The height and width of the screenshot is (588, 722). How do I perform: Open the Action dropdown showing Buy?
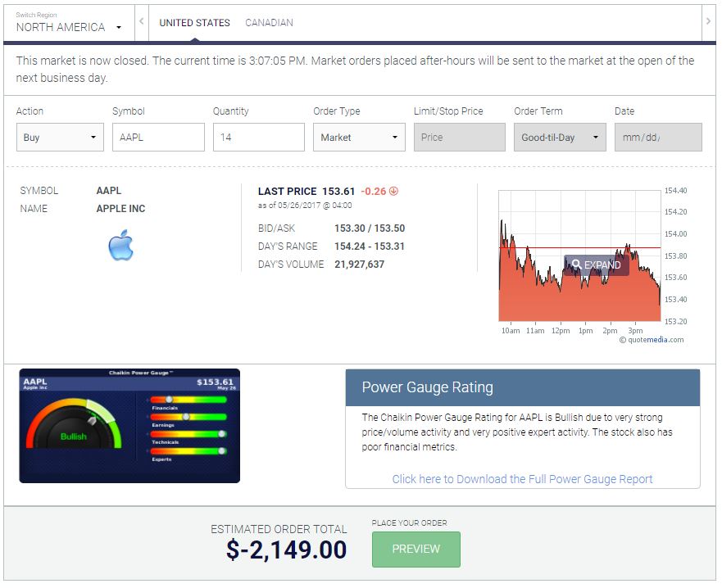coord(60,137)
